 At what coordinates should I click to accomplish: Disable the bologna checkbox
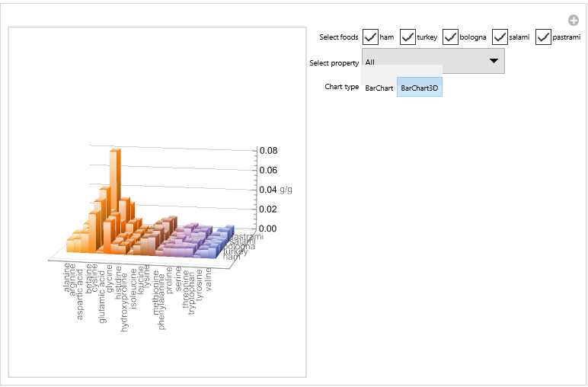(450, 37)
